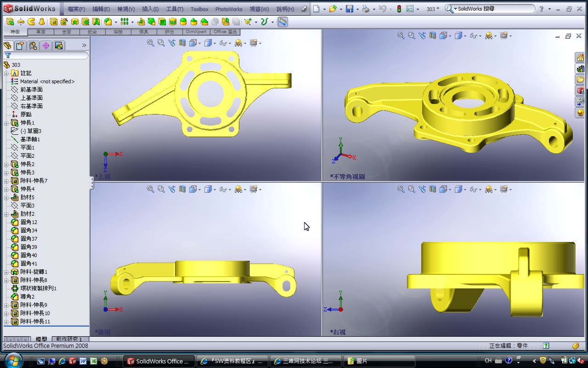Click the Rebuild traffic light icon

399,9
